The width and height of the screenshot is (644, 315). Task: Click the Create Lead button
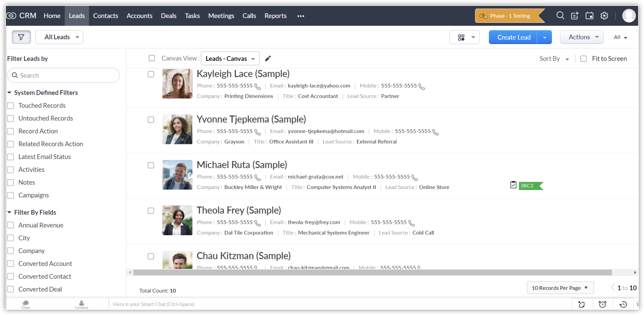[513, 37]
